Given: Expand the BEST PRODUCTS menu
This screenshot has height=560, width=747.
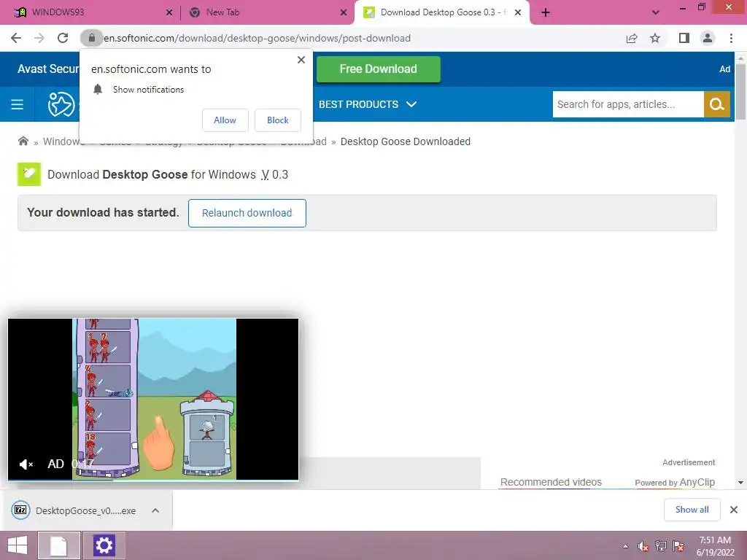Looking at the screenshot, I should pyautogui.click(x=368, y=104).
